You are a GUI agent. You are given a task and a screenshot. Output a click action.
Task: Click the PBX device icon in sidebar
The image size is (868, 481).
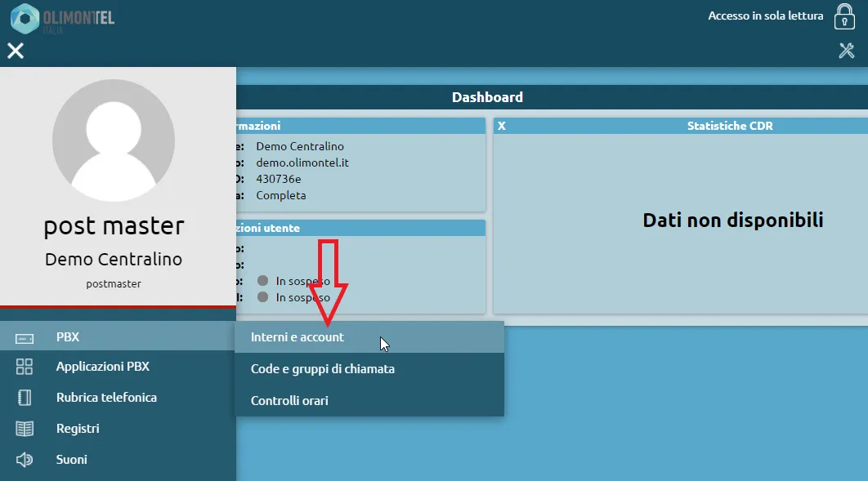(x=25, y=337)
